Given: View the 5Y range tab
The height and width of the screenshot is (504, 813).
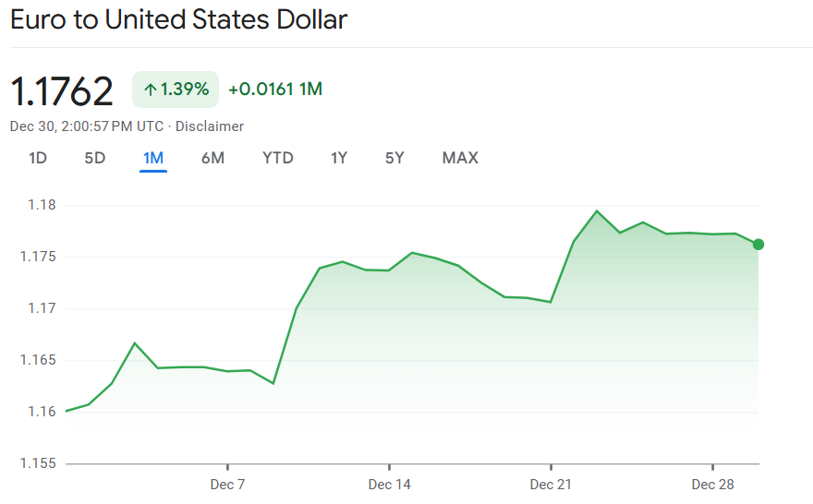Looking at the screenshot, I should pos(394,158).
